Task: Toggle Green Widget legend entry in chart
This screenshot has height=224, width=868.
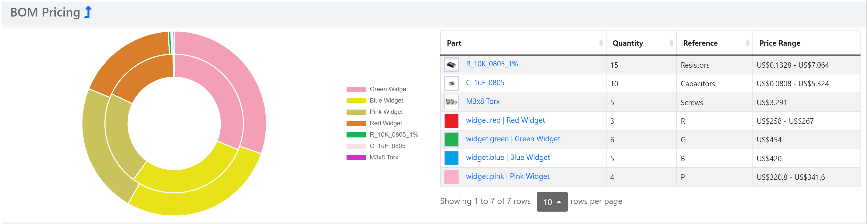Action: point(388,89)
